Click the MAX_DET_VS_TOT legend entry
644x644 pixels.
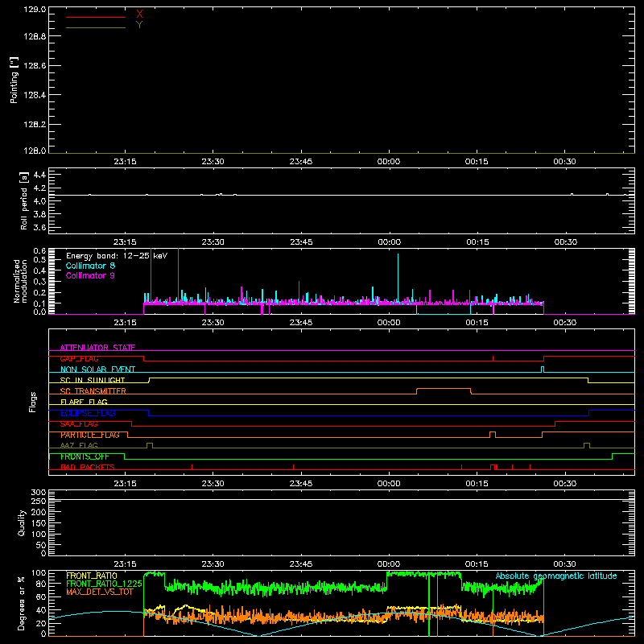99,592
